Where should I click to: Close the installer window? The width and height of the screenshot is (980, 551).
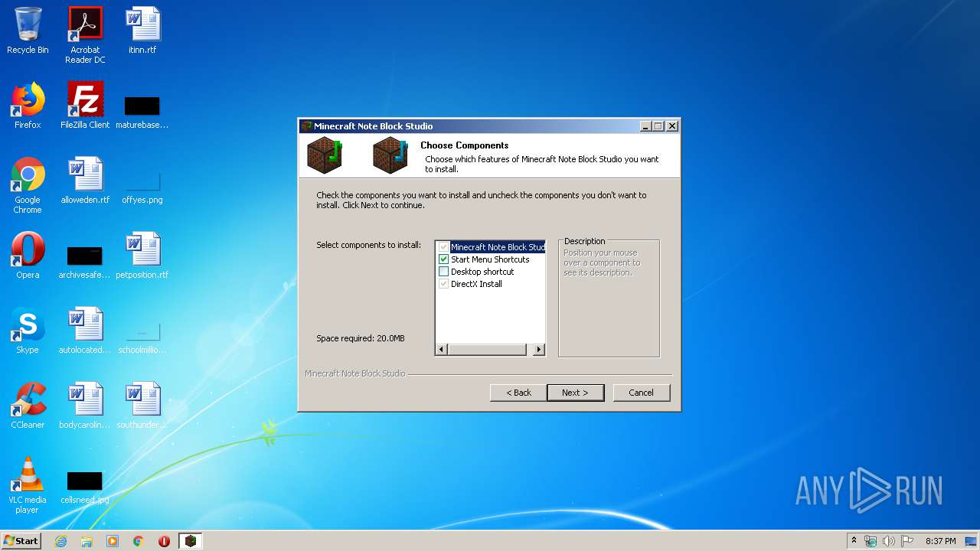(x=671, y=126)
